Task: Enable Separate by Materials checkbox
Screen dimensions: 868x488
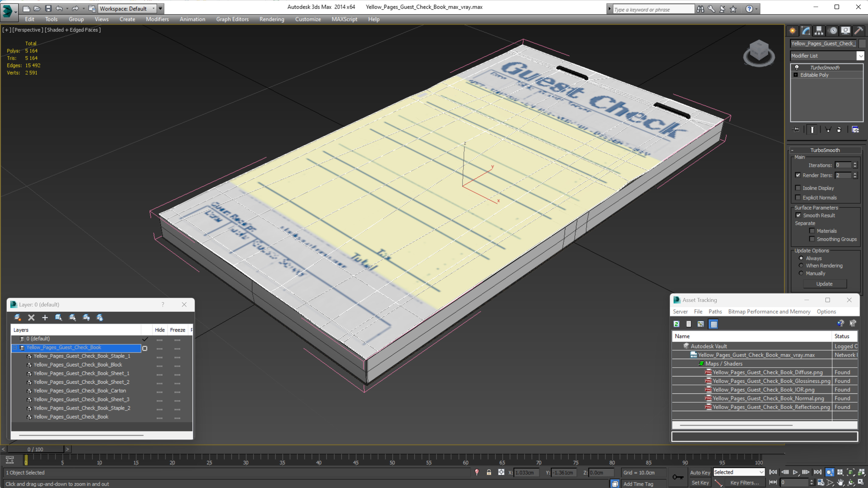Action: 812,231
